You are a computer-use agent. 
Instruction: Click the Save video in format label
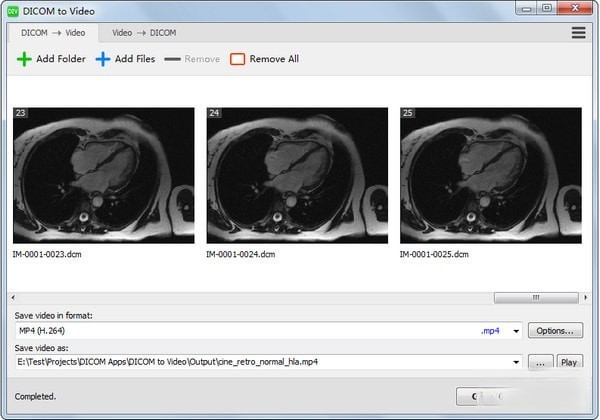(54, 316)
